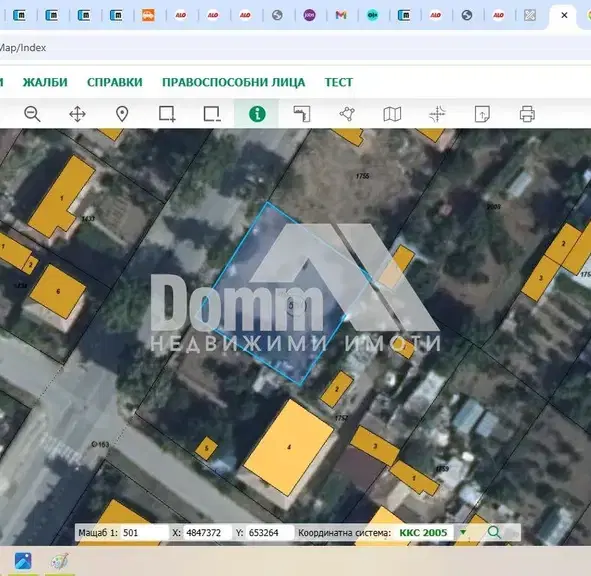Viewport: 591px width, 576px height.
Task: Select the rectangle remove-selection tool
Action: (212, 114)
